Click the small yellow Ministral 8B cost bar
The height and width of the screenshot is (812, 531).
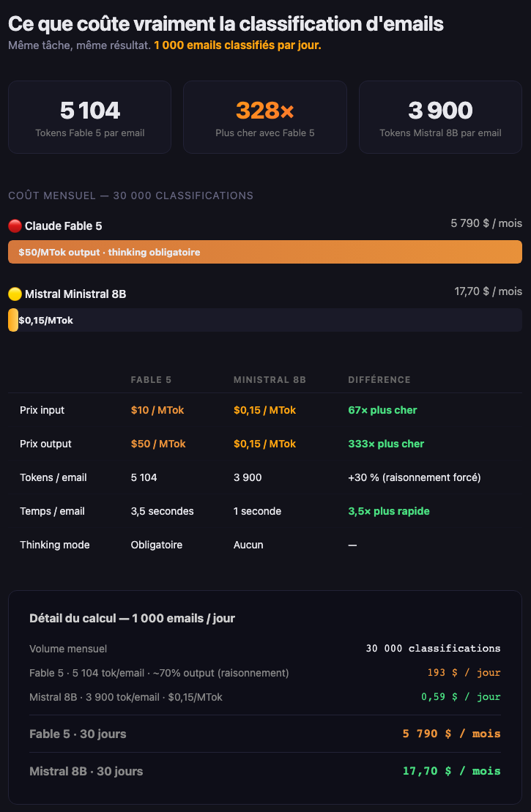tap(13, 320)
